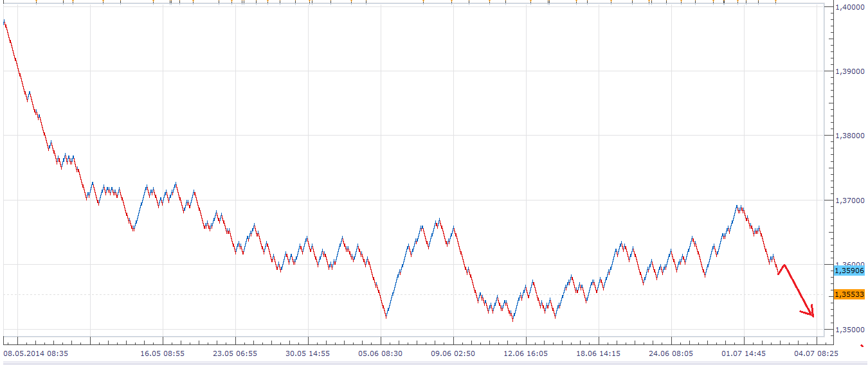Image resolution: width=868 pixels, height=365 pixels.
Task: Click the 1,38000 price axis label
Action: [x=849, y=136]
